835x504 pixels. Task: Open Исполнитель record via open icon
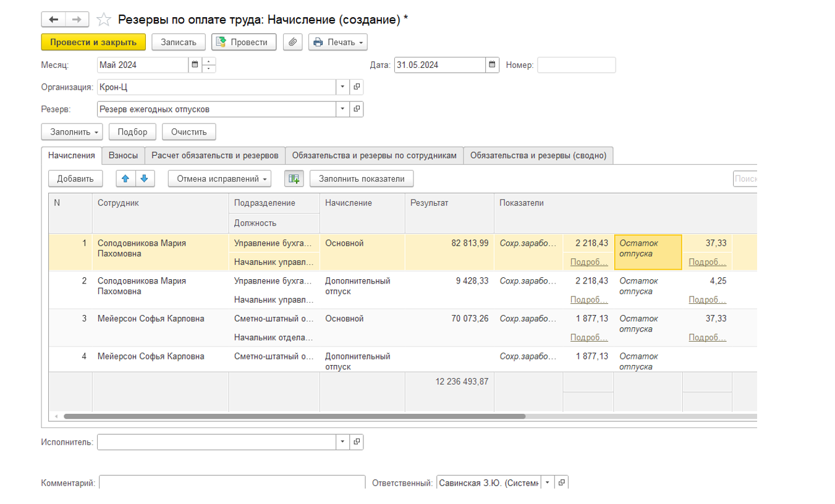click(x=357, y=442)
